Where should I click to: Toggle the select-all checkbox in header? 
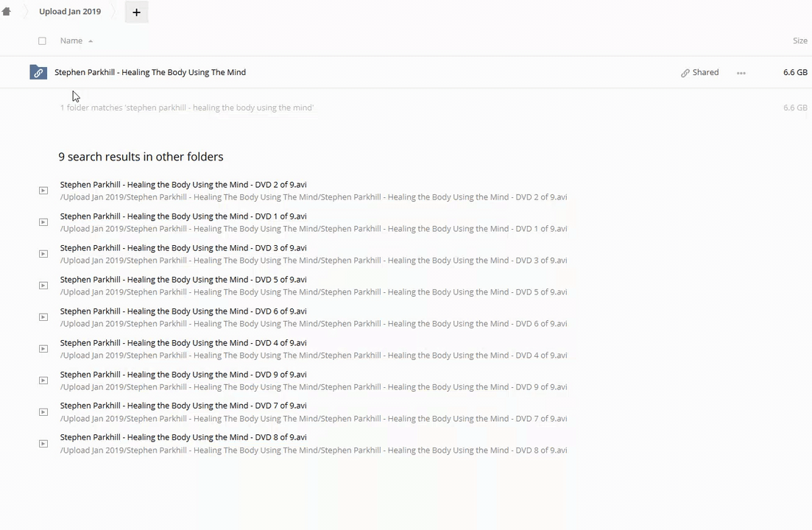click(x=42, y=41)
